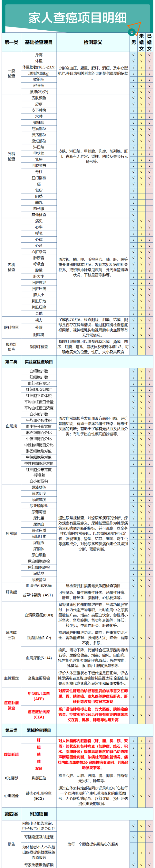Screen dimensions: 155x868
Task: Click the 体重指数(18.5-23.9) item cell
Action: [39, 67]
